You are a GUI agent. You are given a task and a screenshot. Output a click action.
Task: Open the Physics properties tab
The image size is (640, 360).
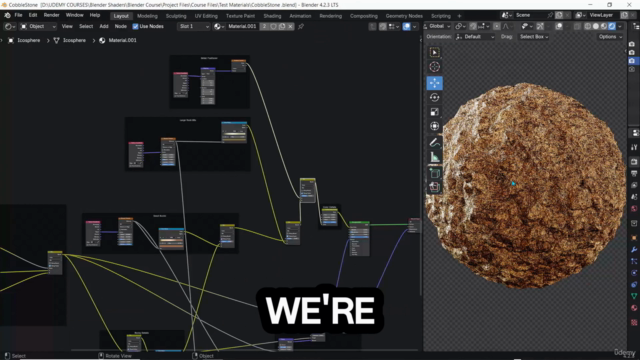[x=634, y=273]
